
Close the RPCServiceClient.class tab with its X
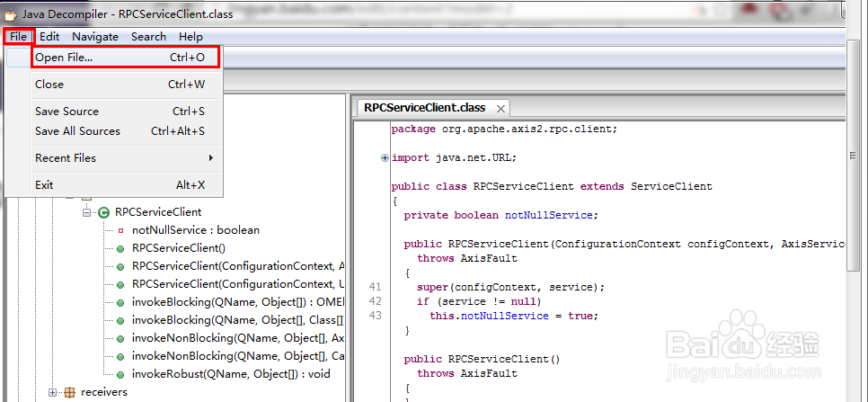click(x=500, y=109)
